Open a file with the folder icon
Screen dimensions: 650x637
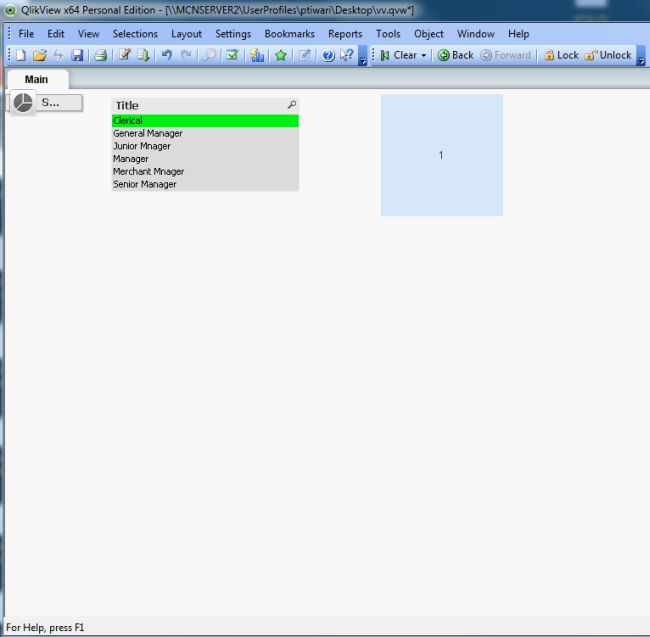pyautogui.click(x=40, y=55)
